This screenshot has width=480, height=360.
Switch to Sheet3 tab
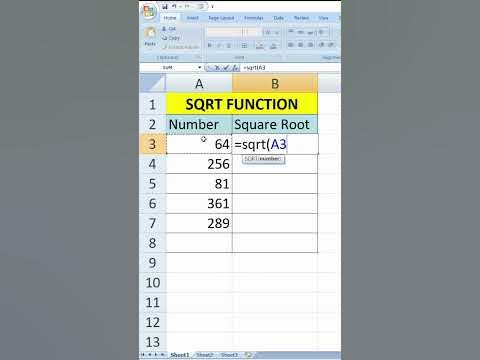tap(229, 355)
